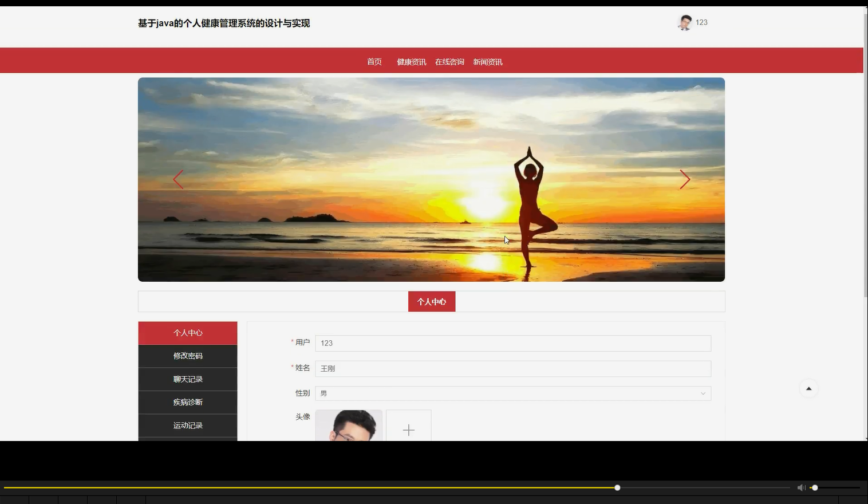
Task: Focus the 姓名 input field
Action: tap(513, 368)
